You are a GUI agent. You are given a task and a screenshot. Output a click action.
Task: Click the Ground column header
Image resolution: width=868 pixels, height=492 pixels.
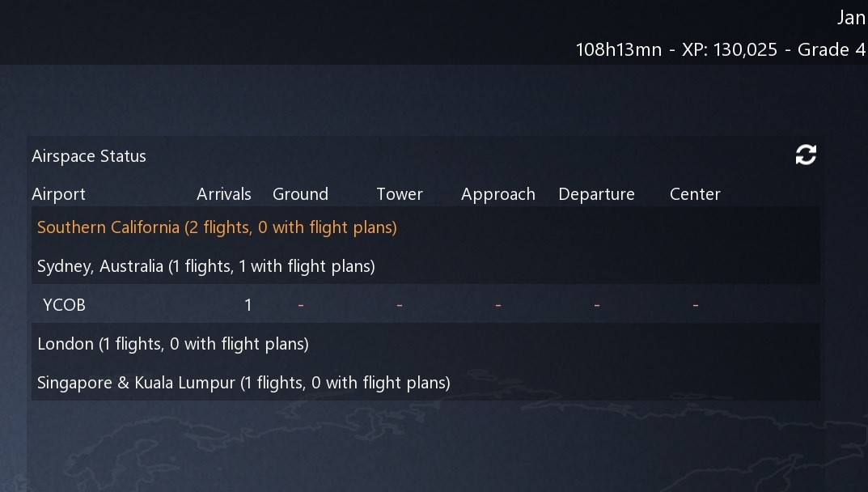(x=300, y=194)
